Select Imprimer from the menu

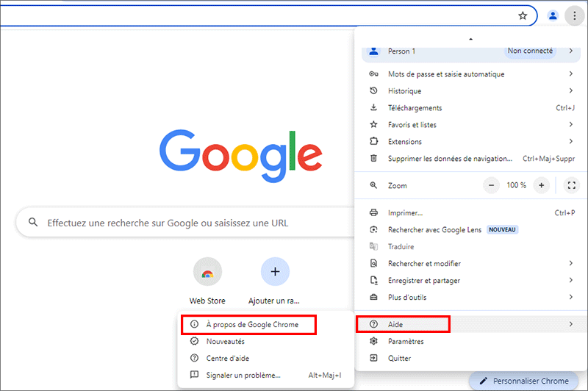pos(470,212)
